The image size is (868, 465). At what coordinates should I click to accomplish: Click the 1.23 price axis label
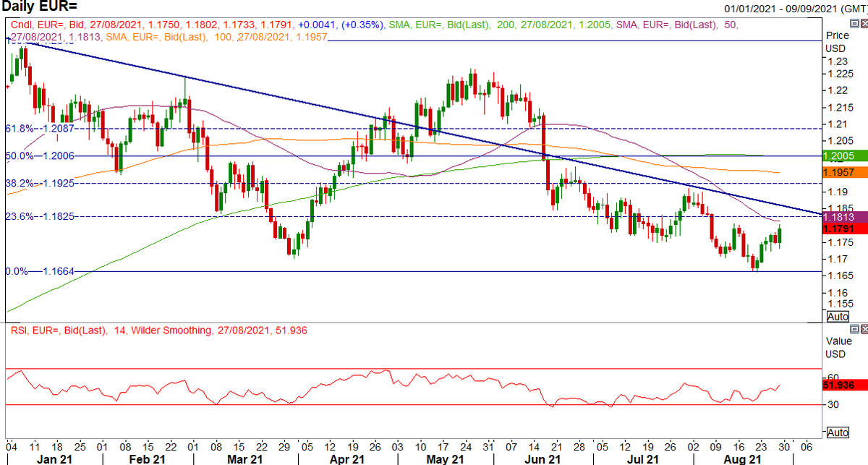coord(836,61)
